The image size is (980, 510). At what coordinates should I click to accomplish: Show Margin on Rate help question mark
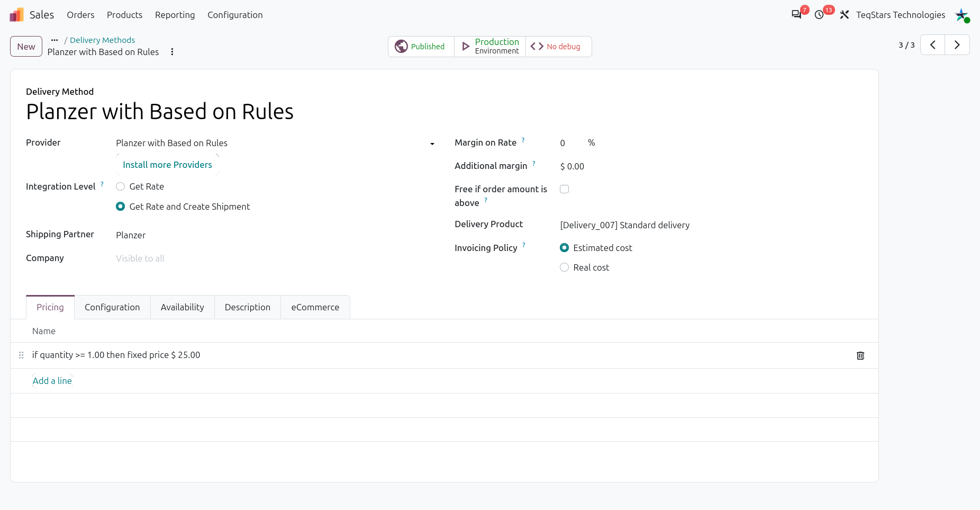point(523,140)
